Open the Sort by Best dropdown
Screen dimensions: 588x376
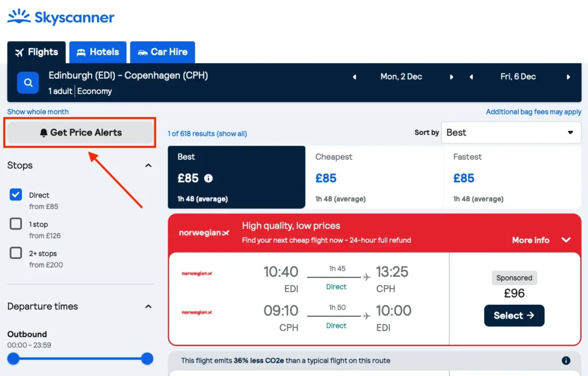510,133
